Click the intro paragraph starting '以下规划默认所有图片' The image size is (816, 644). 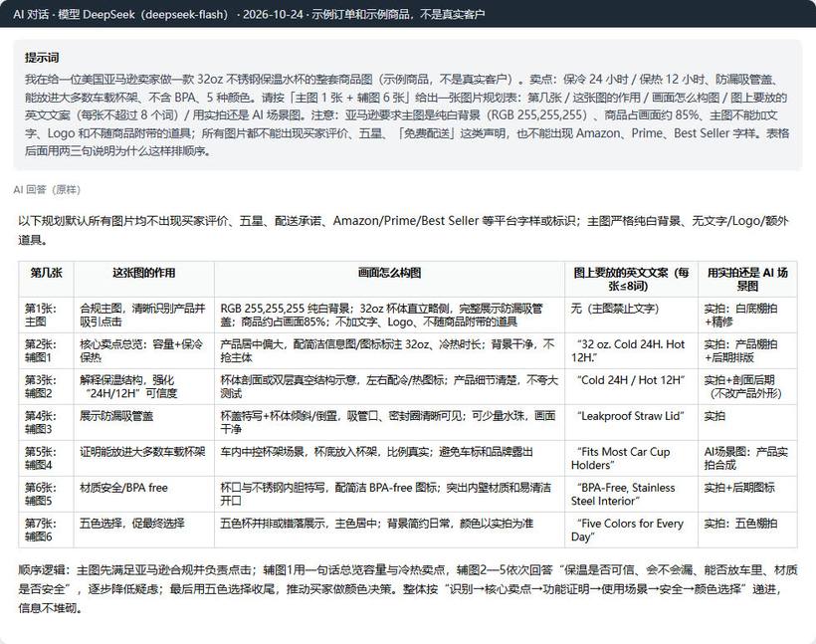click(403, 230)
